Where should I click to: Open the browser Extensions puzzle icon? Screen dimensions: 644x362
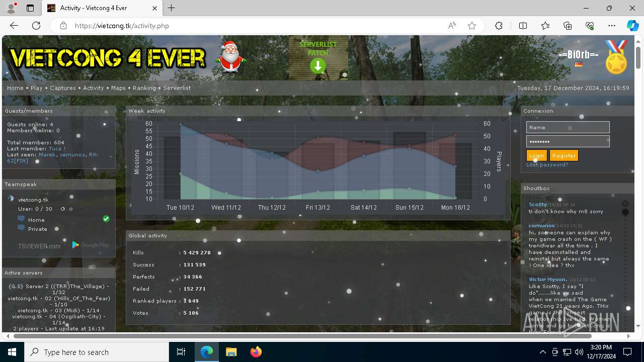[499, 26]
